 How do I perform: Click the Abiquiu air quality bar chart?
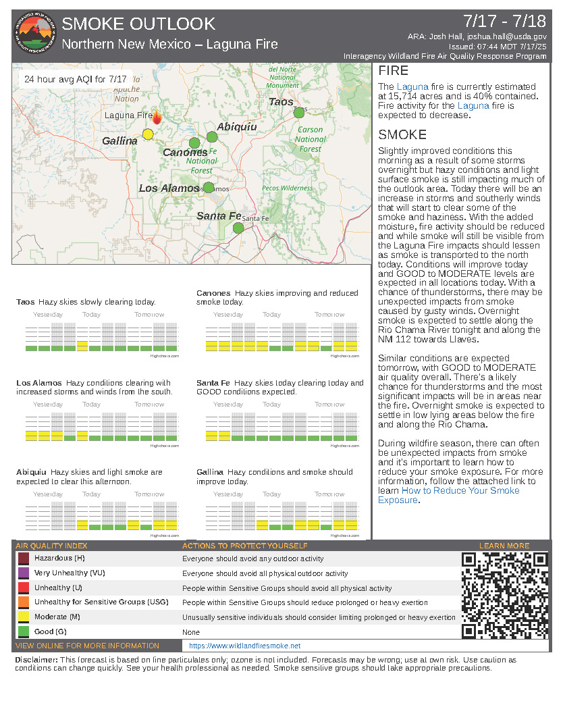pyautogui.click(x=102, y=516)
